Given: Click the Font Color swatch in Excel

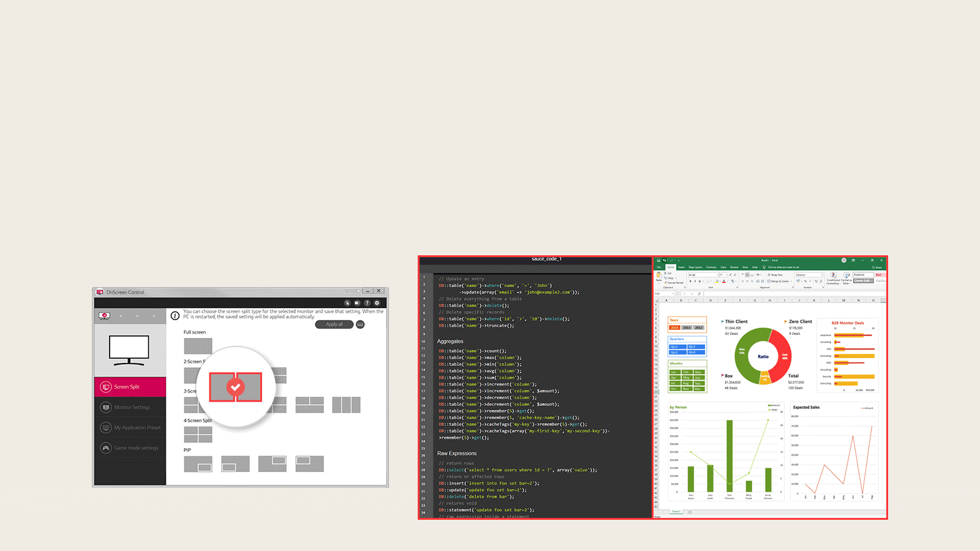Looking at the screenshot, I should click(724, 282).
